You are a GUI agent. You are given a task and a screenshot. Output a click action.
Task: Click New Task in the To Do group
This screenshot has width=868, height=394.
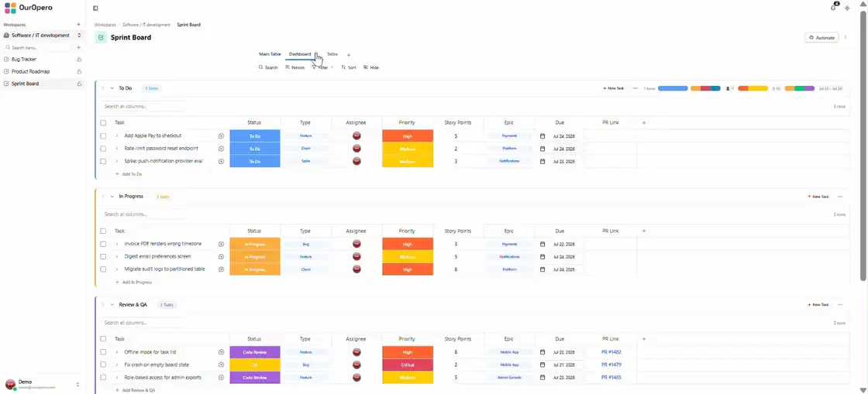click(x=613, y=88)
